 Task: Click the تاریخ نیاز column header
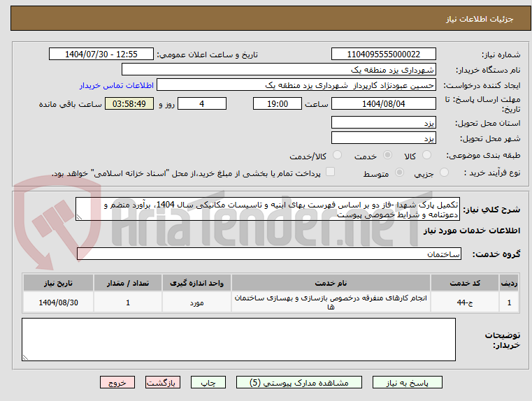click(58, 283)
